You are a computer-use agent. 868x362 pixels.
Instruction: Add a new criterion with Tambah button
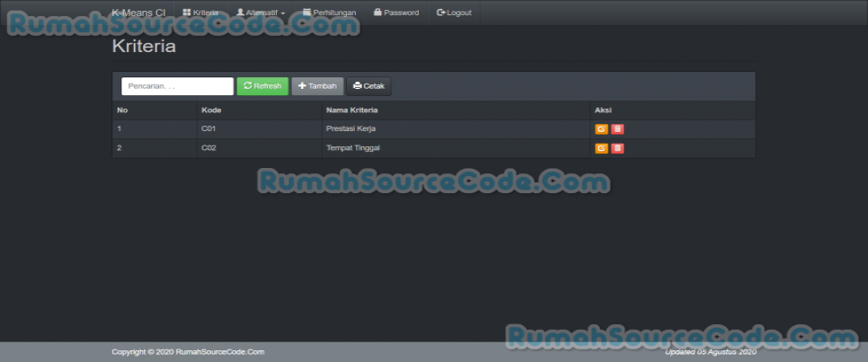pos(317,86)
